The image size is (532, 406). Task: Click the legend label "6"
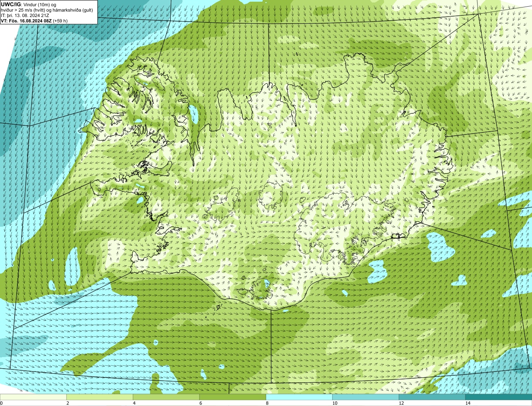tap(200, 403)
